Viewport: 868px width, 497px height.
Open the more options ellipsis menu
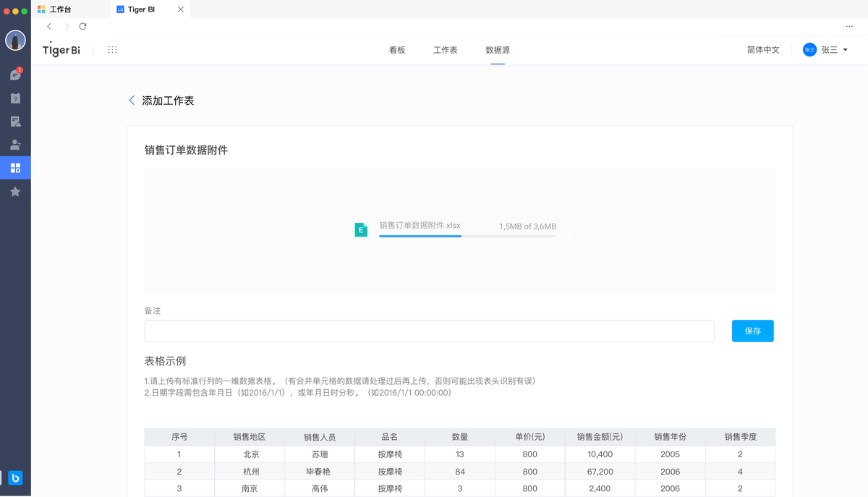[849, 25]
